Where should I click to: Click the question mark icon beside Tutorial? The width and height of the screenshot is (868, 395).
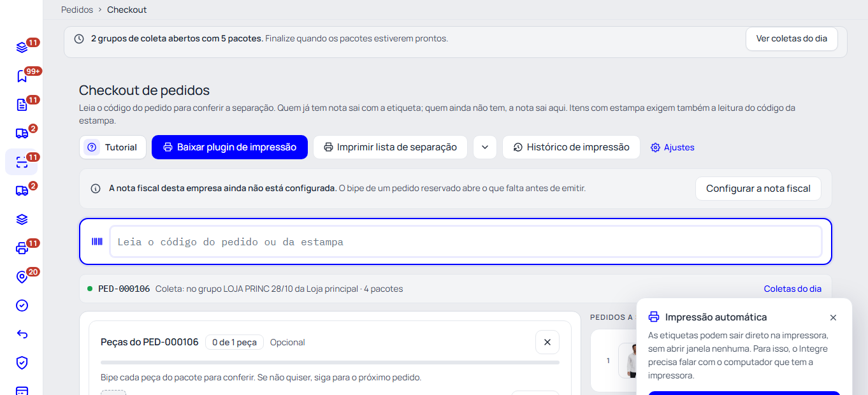click(x=92, y=147)
